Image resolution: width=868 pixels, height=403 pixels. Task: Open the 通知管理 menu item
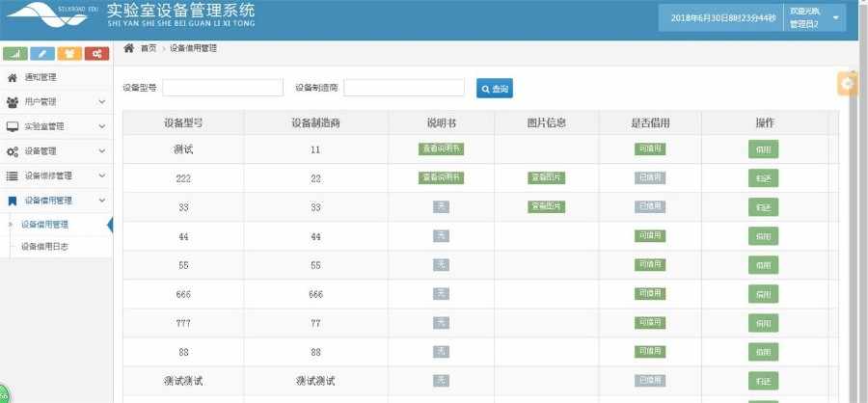pyautogui.click(x=57, y=77)
